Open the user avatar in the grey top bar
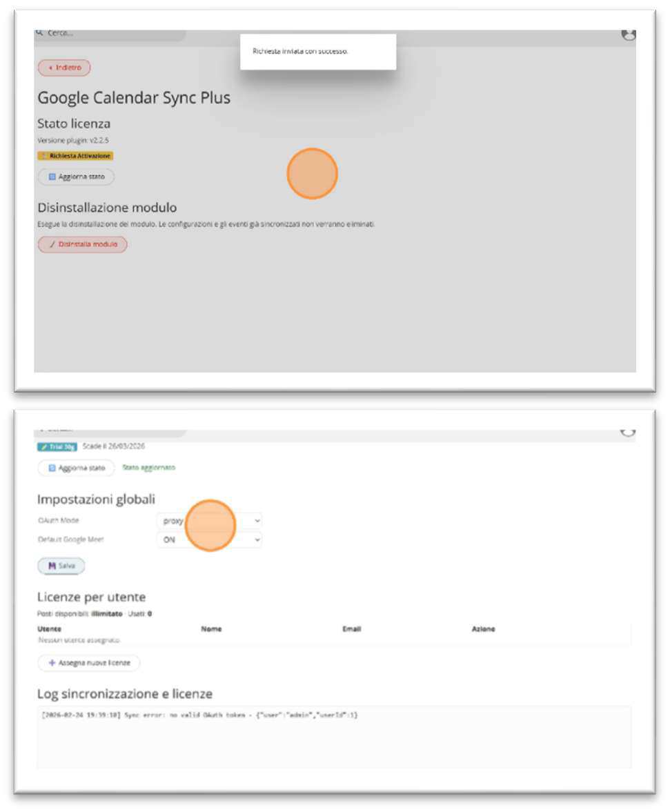 (628, 34)
